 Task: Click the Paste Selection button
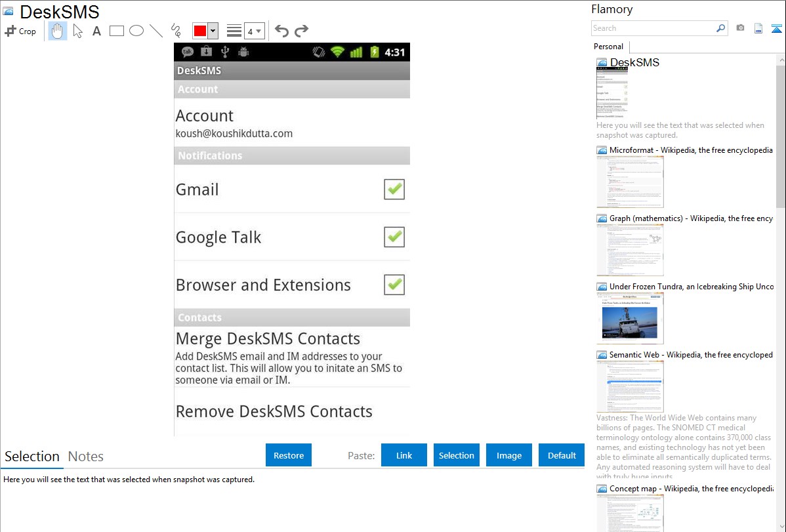pyautogui.click(x=457, y=455)
